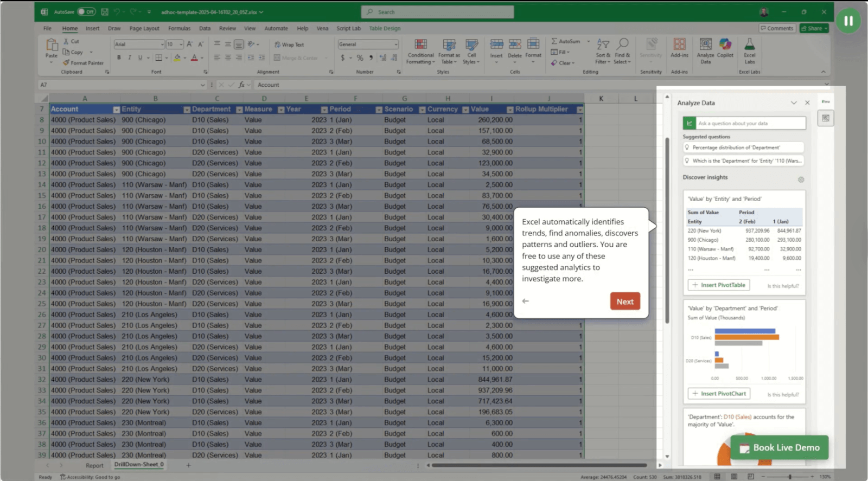This screenshot has height=481, width=868.
Task: Switch to the Report sheet tab
Action: pos(94,465)
